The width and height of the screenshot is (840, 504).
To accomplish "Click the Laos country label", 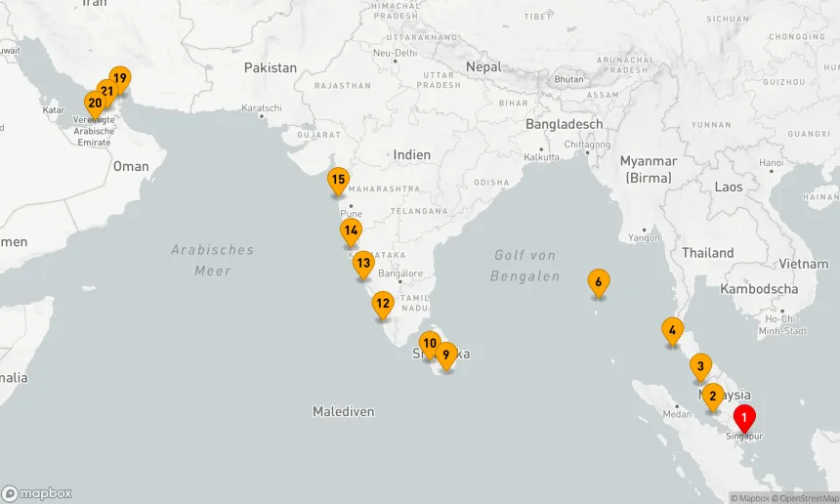I will point(729,187).
